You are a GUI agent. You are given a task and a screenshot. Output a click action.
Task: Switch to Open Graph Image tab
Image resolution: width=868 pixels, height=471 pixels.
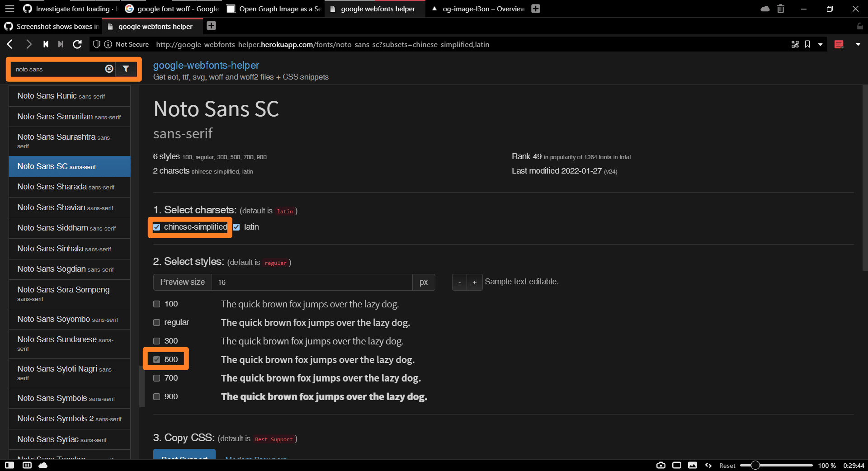coord(274,9)
